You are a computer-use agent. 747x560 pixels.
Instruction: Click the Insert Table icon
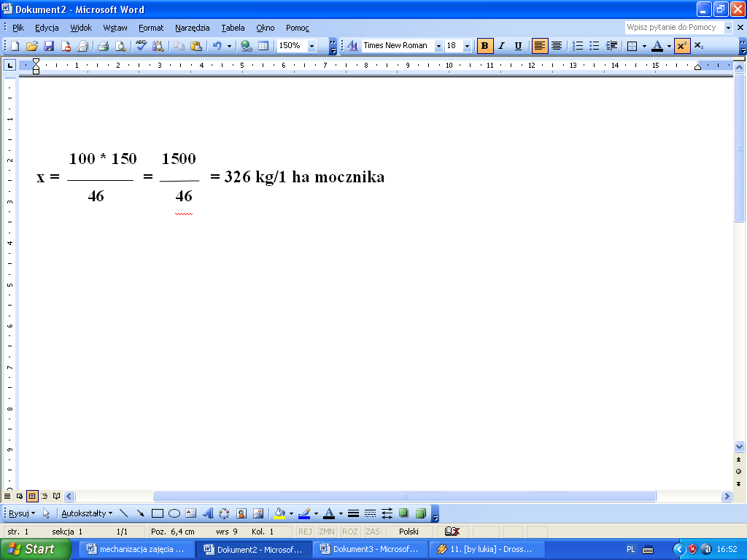point(263,46)
